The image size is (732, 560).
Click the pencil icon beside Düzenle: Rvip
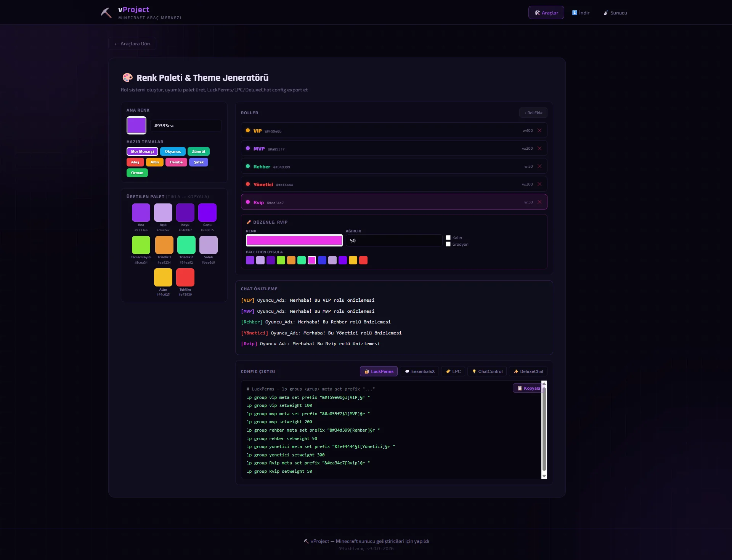[249, 222]
